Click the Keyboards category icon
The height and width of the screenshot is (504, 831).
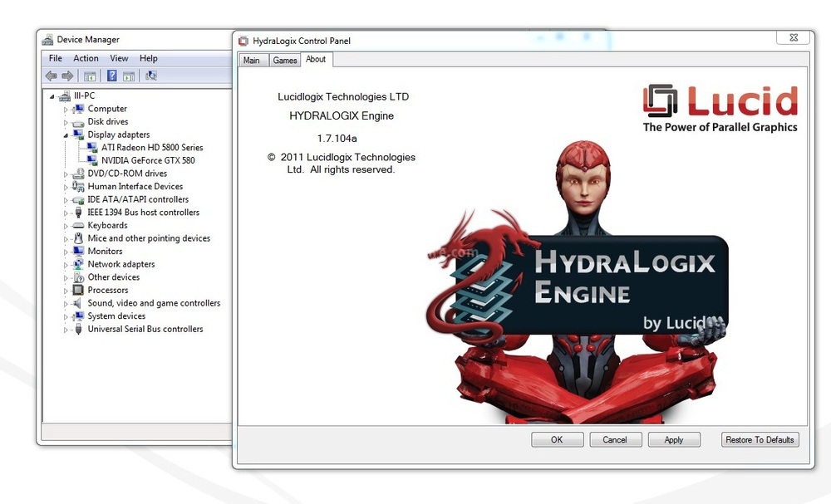coord(78,226)
